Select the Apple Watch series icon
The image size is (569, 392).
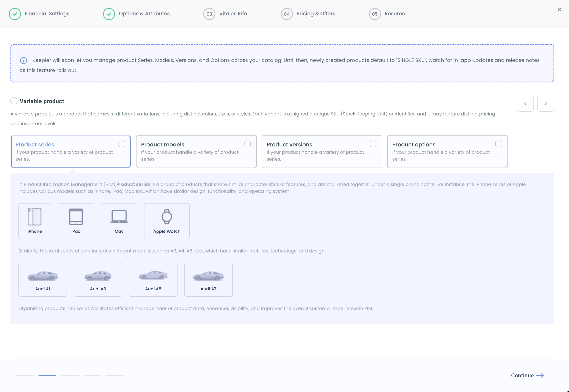coord(167,220)
